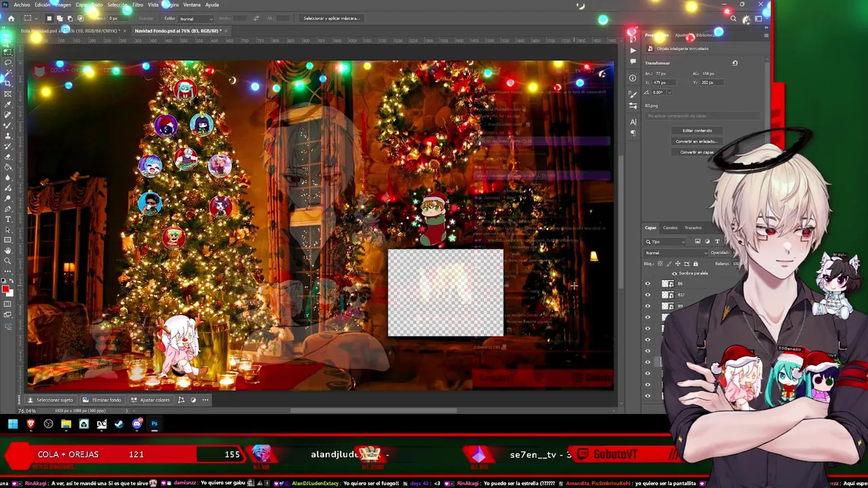Viewport: 868px width, 488px height.
Task: Switch to the Bola Navidad.psd document tab
Action: coord(71,30)
